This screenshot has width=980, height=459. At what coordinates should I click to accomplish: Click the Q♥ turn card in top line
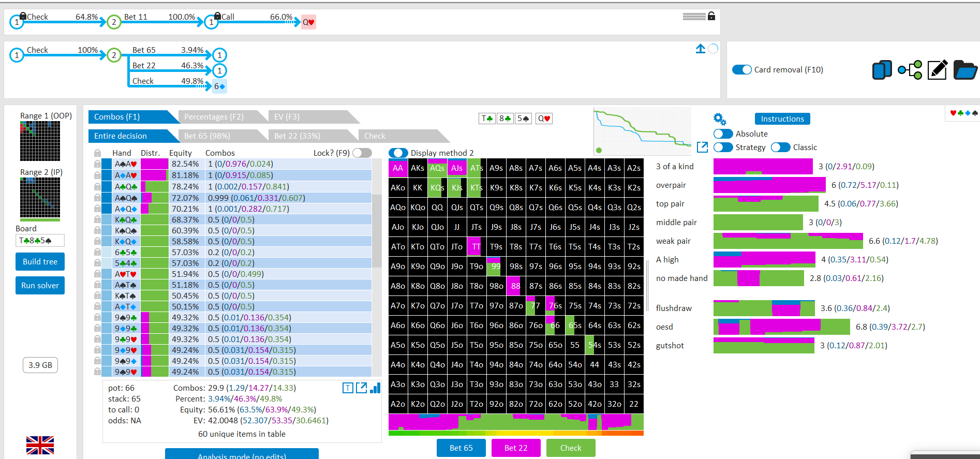[308, 22]
